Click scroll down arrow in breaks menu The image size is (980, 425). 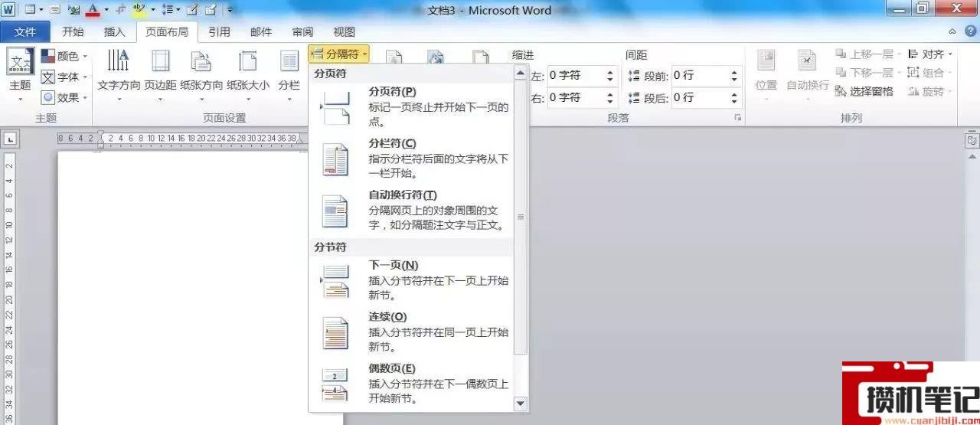point(521,403)
